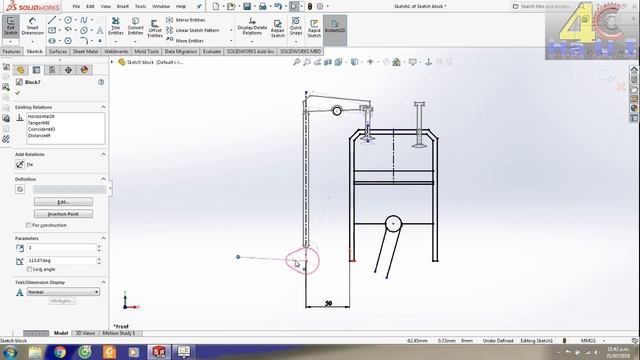Screen dimensions: 640x360
Task: Open the file explorer taskbar icon
Action: (35, 352)
